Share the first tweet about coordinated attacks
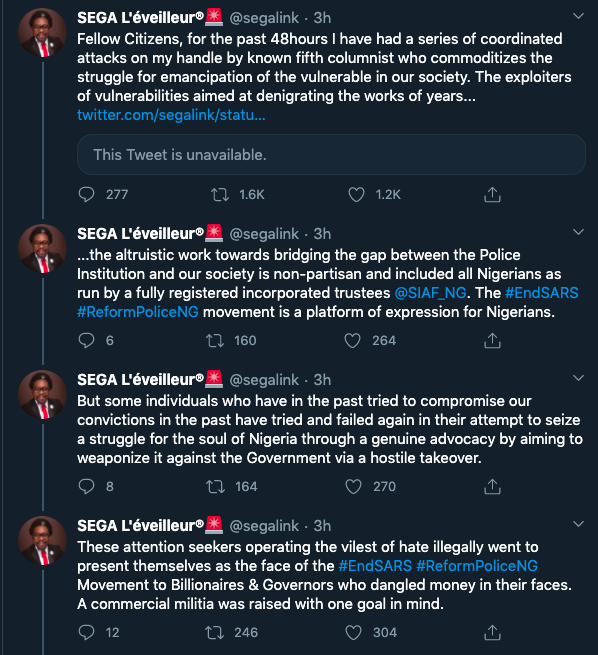598x655 pixels. 492,195
